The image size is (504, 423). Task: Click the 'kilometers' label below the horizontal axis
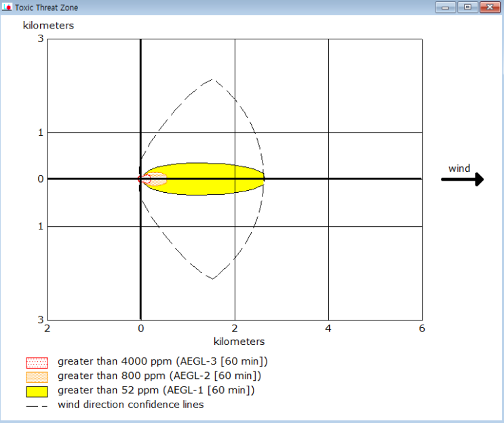coord(239,342)
